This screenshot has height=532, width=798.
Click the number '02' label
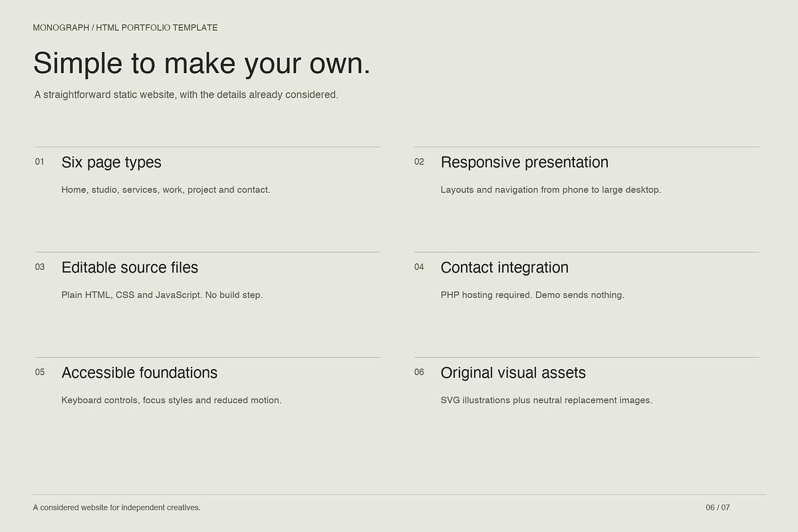pos(419,162)
